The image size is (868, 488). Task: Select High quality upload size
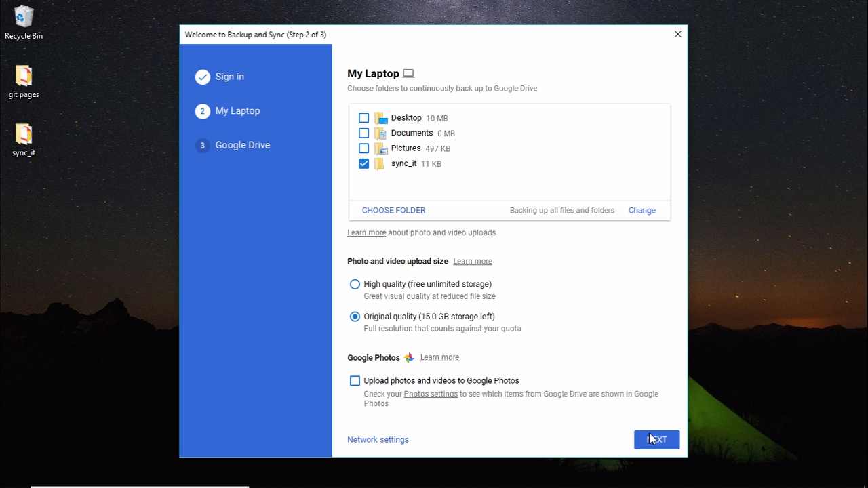(355, 284)
